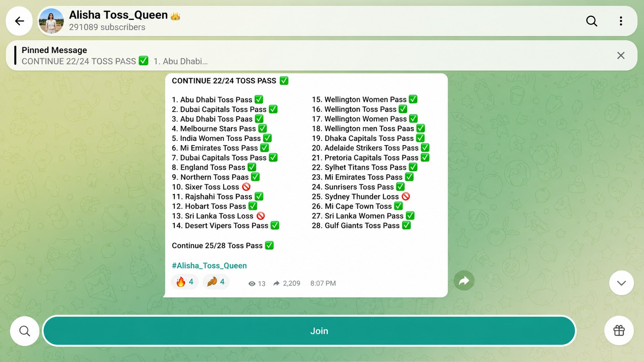Open the pinned message CONTINUE 22/24 TOSS PASS
644x362 pixels.
[x=322, y=55]
